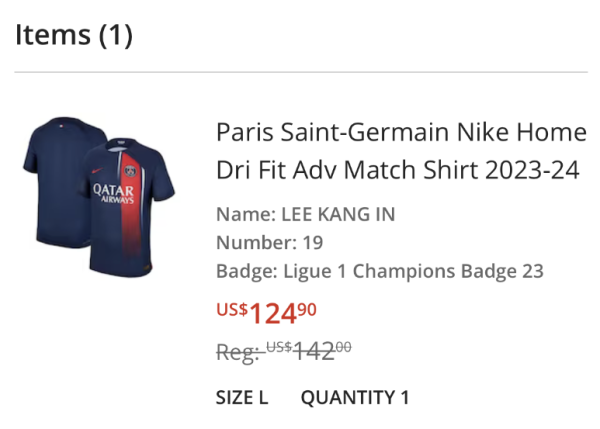
Task: Click the PSG shirt product thumbnail
Action: [98, 196]
